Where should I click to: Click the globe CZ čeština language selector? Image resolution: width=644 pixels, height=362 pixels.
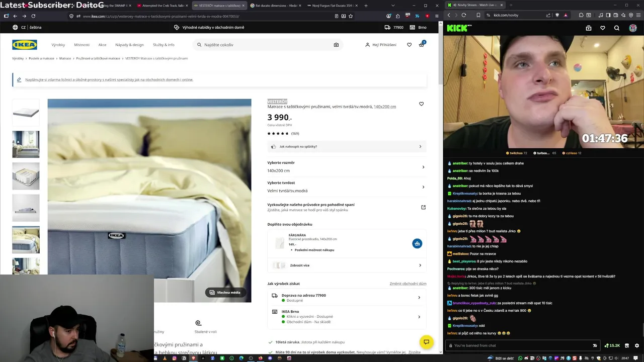(27, 27)
